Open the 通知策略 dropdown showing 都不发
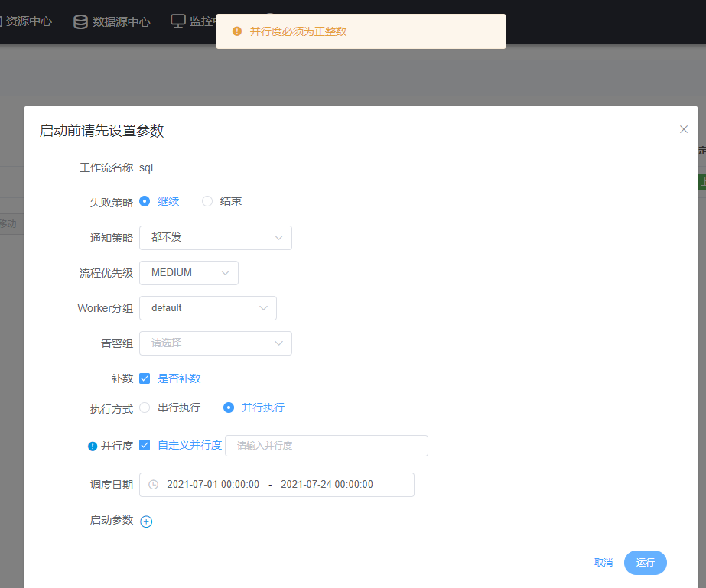706x588 pixels. [x=216, y=238]
